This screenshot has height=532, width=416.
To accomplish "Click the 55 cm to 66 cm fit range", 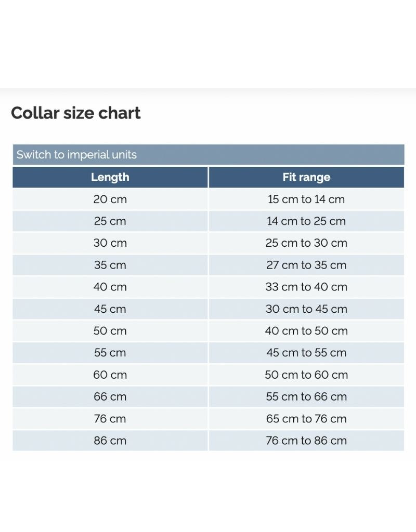I will (306, 397).
